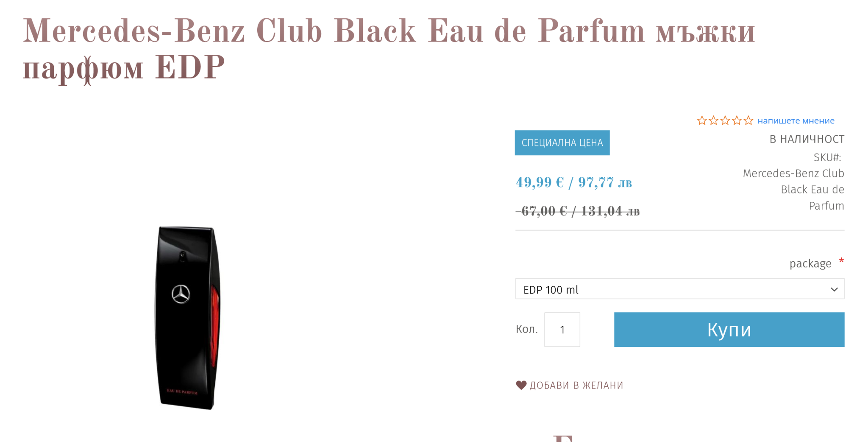This screenshot has height=442, width=868.
Task: Click the product title heading
Action: pos(389,50)
